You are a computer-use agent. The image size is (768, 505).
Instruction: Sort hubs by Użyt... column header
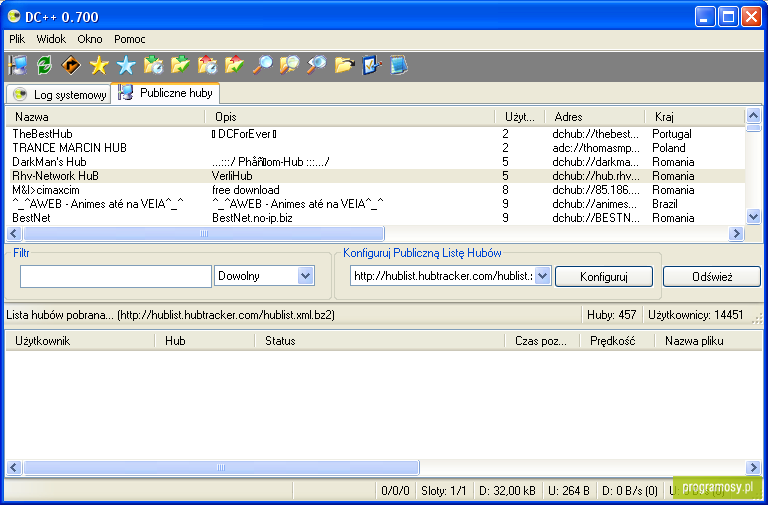click(520, 117)
